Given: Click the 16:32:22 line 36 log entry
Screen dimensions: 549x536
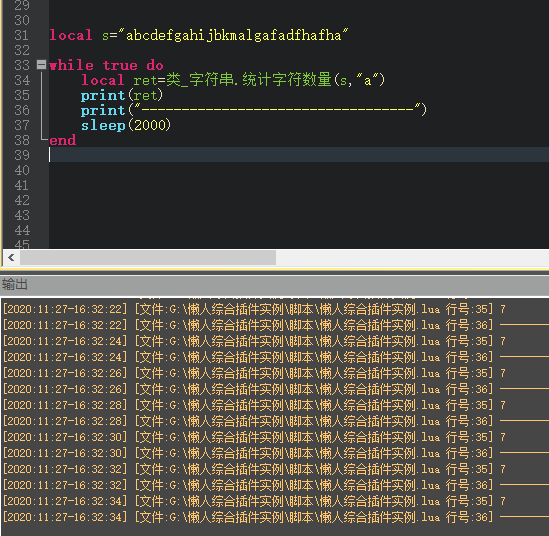Looking at the screenshot, I should [276, 325].
